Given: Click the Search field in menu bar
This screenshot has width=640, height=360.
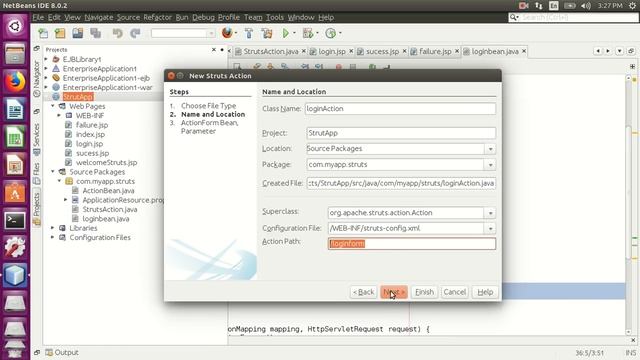Looking at the screenshot, I should pos(573,17).
